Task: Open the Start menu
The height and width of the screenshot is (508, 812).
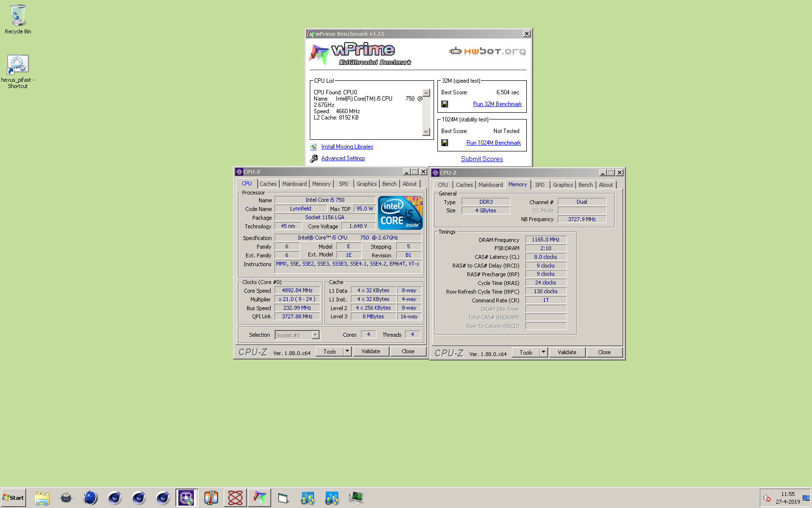Action: pos(14,498)
